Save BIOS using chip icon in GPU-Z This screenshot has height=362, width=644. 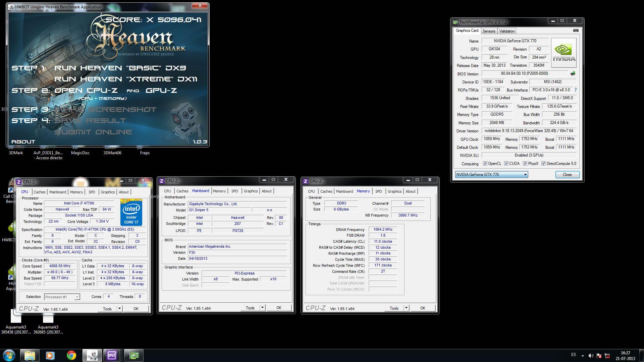(x=573, y=73)
